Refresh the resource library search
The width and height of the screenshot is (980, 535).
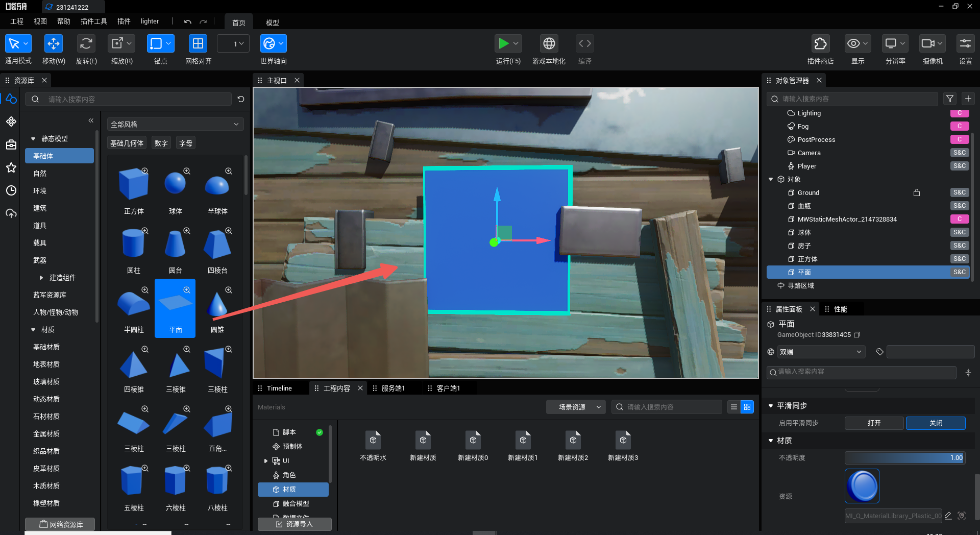click(x=241, y=99)
